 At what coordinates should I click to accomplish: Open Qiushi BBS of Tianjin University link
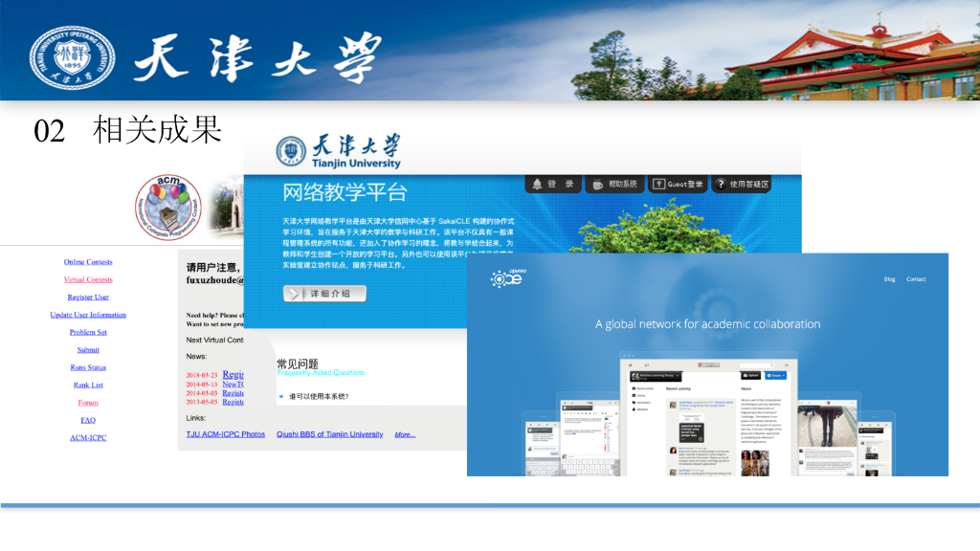[x=330, y=434]
